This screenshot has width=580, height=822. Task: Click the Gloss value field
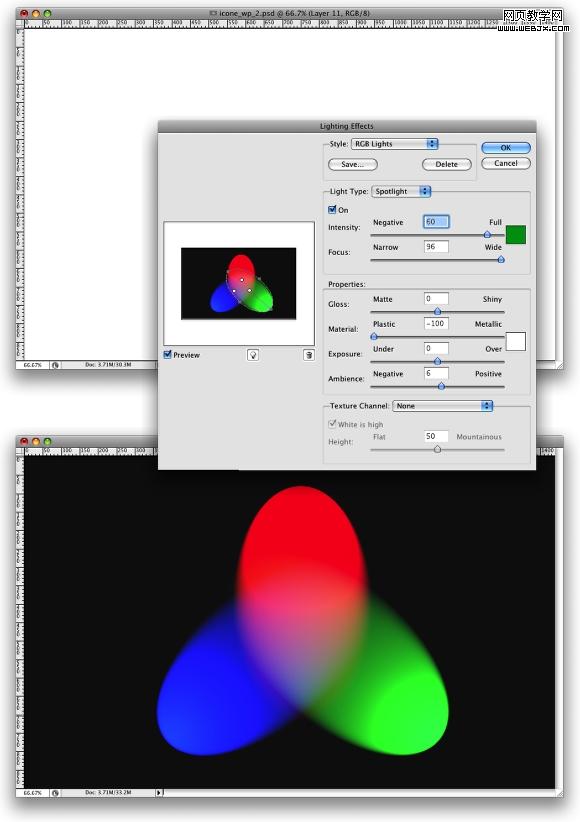click(x=436, y=298)
